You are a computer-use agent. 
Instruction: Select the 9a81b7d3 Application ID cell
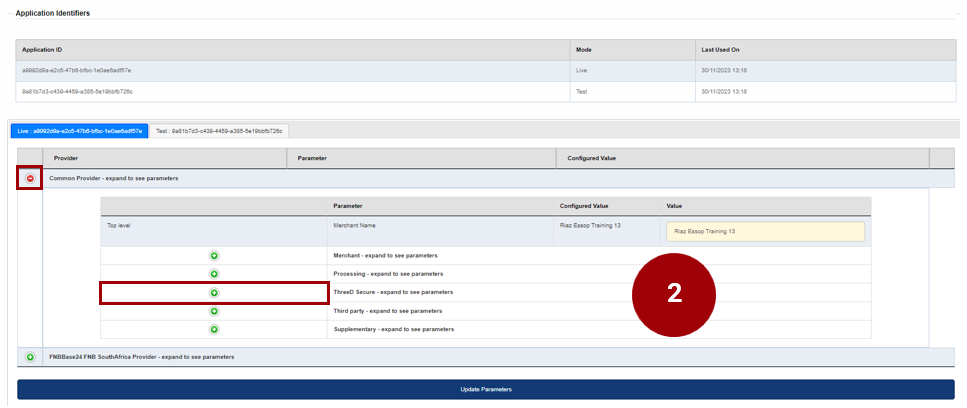point(294,92)
